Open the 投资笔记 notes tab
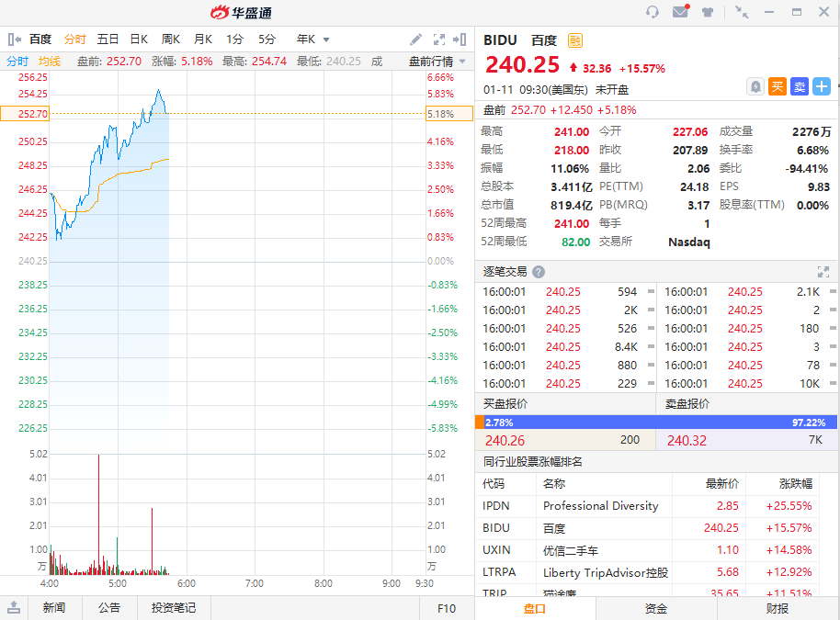The image size is (840, 620). tap(174, 608)
